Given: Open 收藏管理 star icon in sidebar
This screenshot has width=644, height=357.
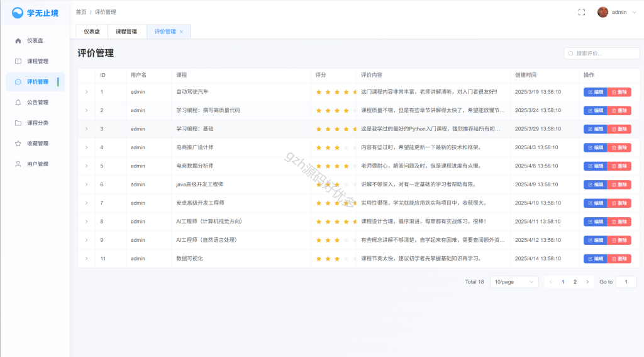Looking at the screenshot, I should [18, 144].
